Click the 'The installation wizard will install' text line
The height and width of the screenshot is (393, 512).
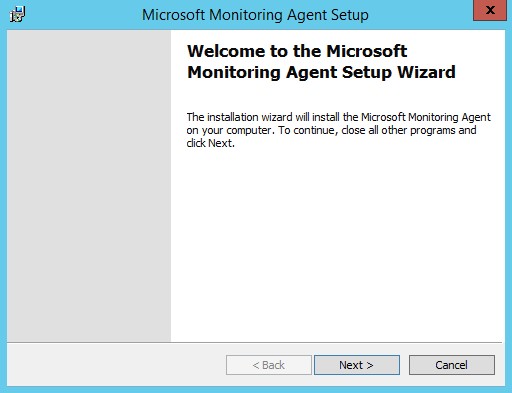pos(339,117)
